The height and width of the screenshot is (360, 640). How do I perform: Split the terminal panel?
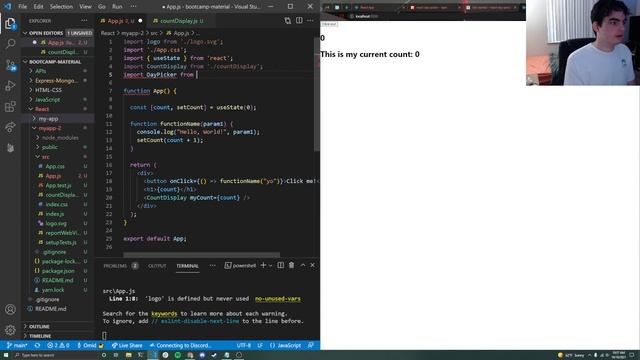[280, 265]
